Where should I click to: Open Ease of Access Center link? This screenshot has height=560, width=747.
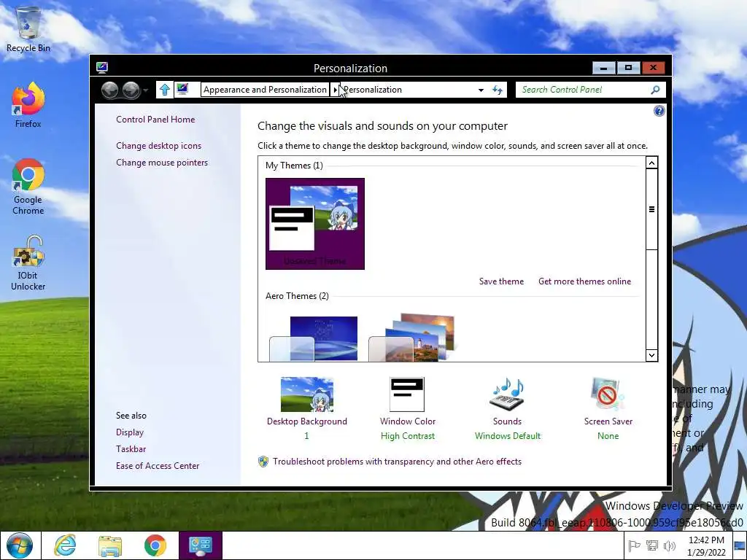158,466
